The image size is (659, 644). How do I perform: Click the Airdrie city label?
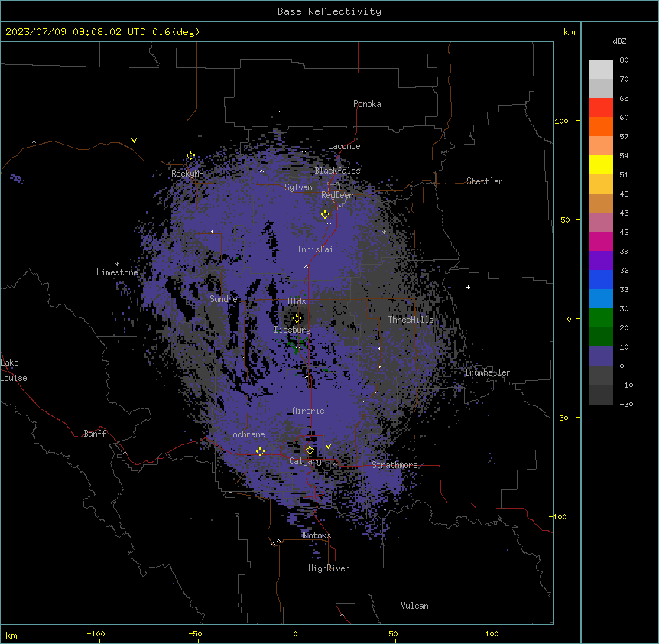pyautogui.click(x=309, y=411)
